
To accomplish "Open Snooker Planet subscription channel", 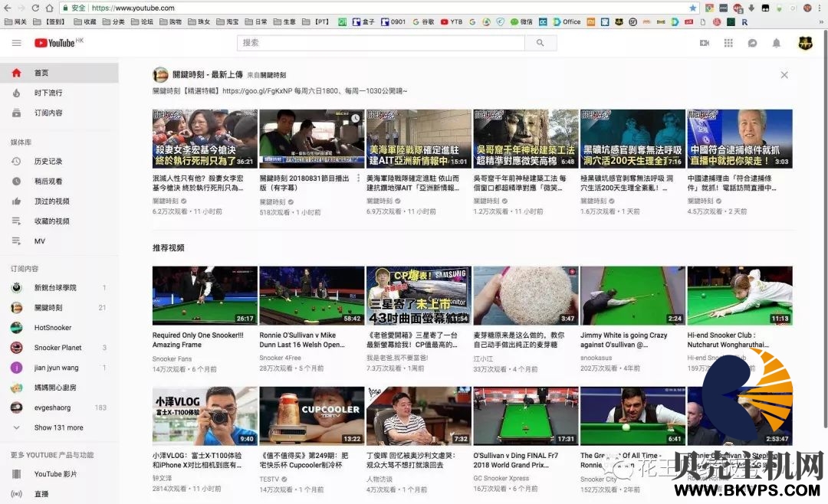I will [x=59, y=348].
